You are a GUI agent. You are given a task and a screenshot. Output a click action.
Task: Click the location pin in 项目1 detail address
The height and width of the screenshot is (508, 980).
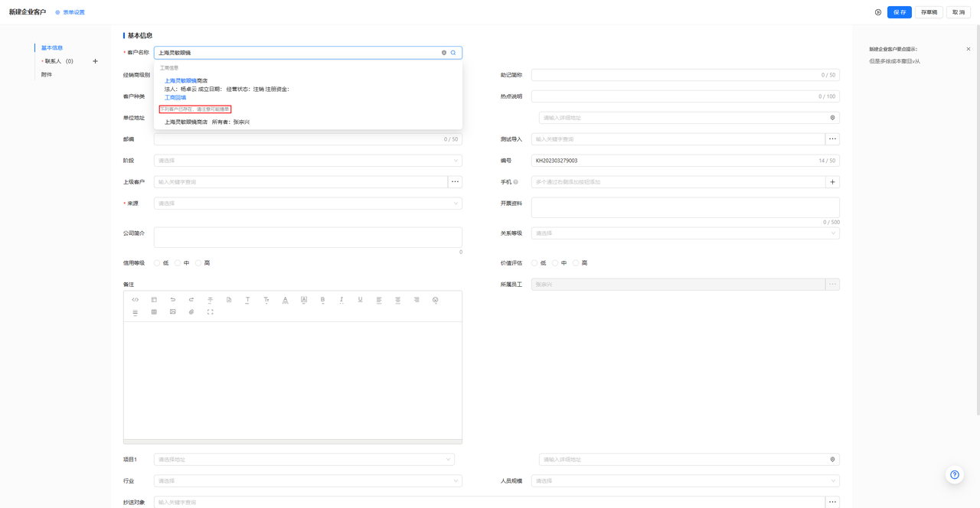(832, 460)
